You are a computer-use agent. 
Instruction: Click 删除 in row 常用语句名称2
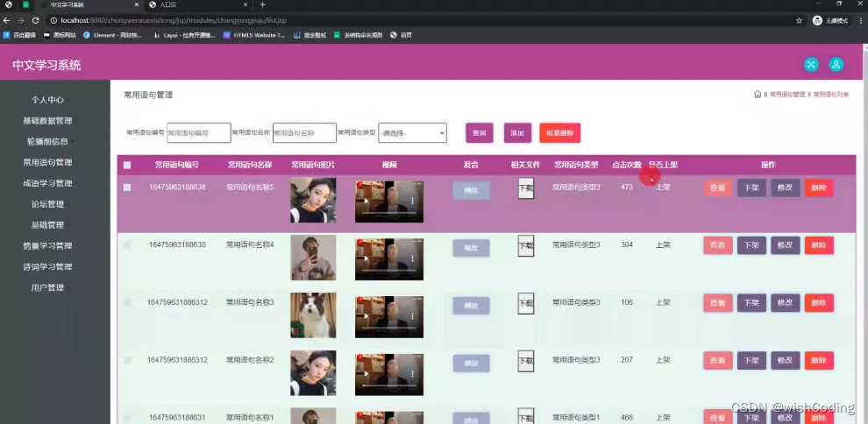[x=819, y=360]
